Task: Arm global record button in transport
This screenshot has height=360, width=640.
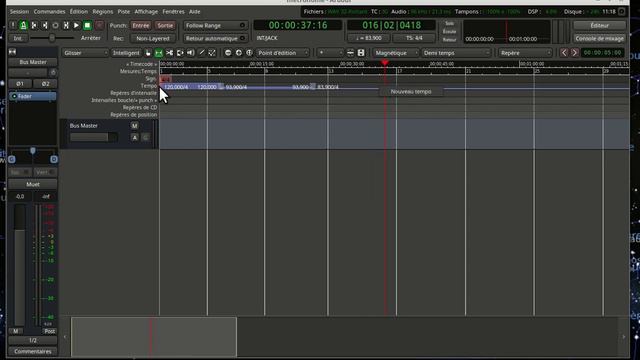Action: 99,25
